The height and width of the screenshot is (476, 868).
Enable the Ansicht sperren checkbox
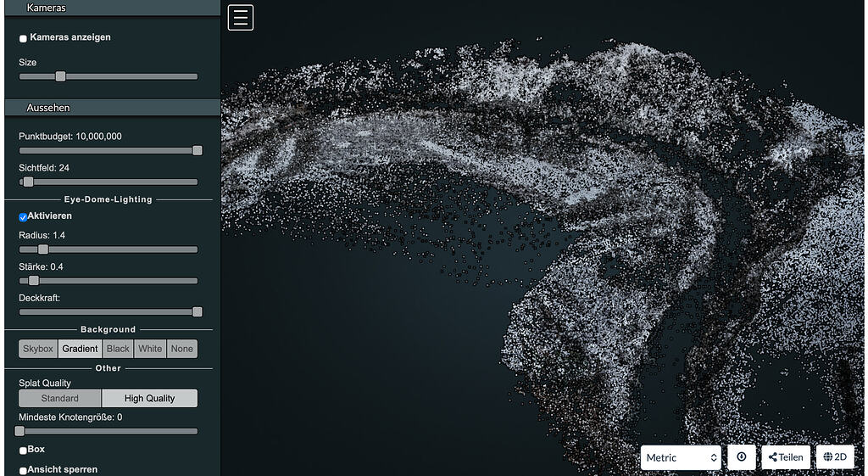tap(23, 470)
